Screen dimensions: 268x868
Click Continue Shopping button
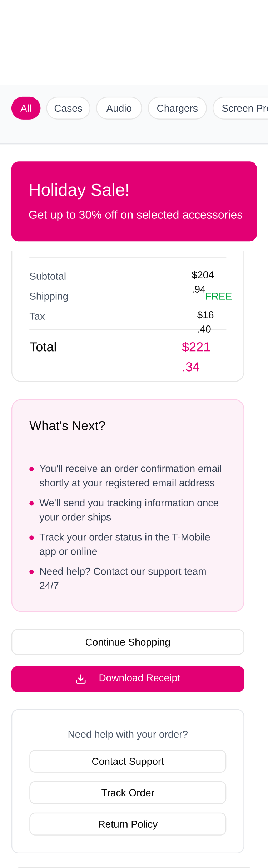point(128,642)
